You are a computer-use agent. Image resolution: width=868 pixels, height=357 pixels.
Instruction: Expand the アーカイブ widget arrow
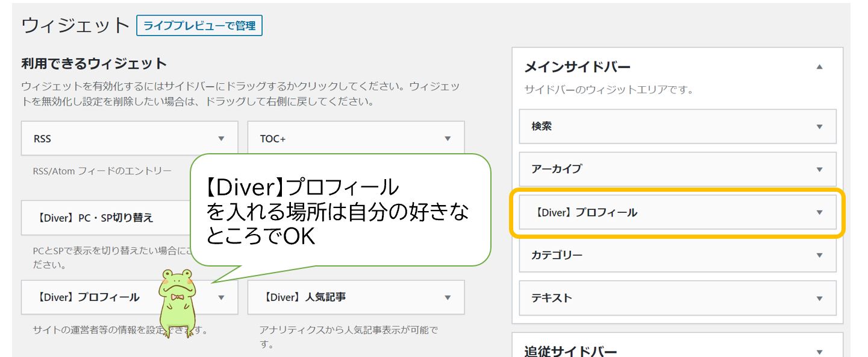tap(819, 169)
